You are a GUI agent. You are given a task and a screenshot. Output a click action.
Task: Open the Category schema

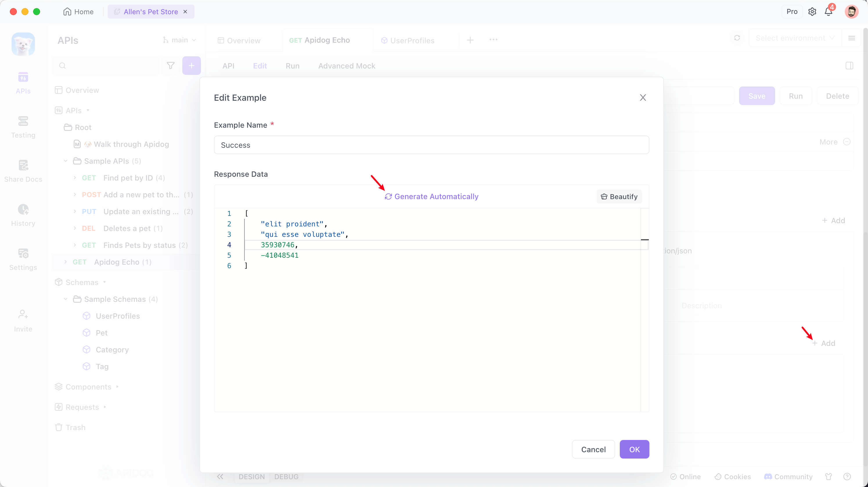tap(106, 350)
